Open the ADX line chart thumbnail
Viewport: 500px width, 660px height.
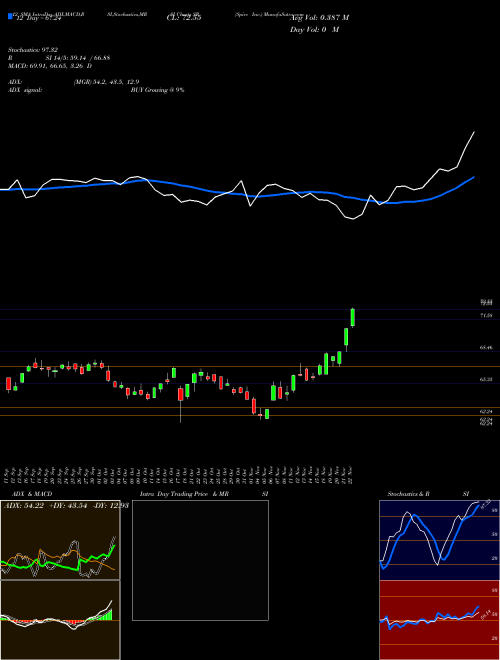coord(60,540)
